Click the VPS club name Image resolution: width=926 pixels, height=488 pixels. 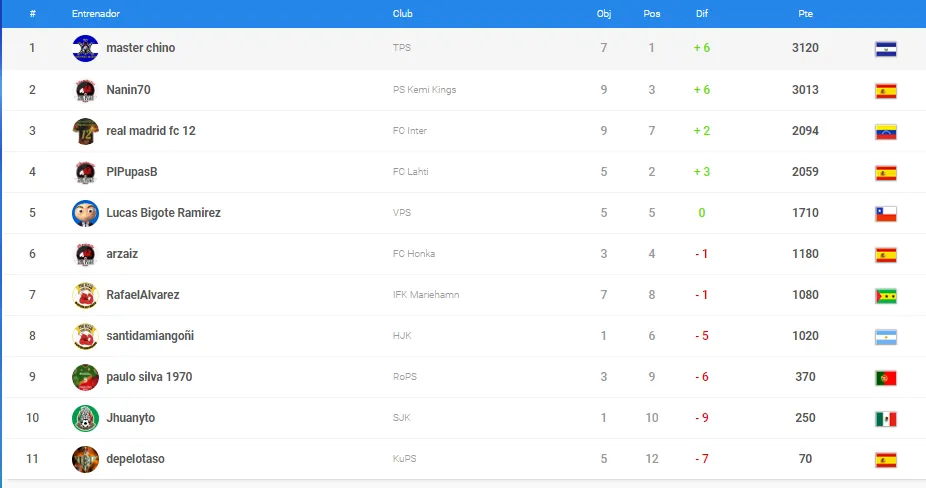coord(402,213)
